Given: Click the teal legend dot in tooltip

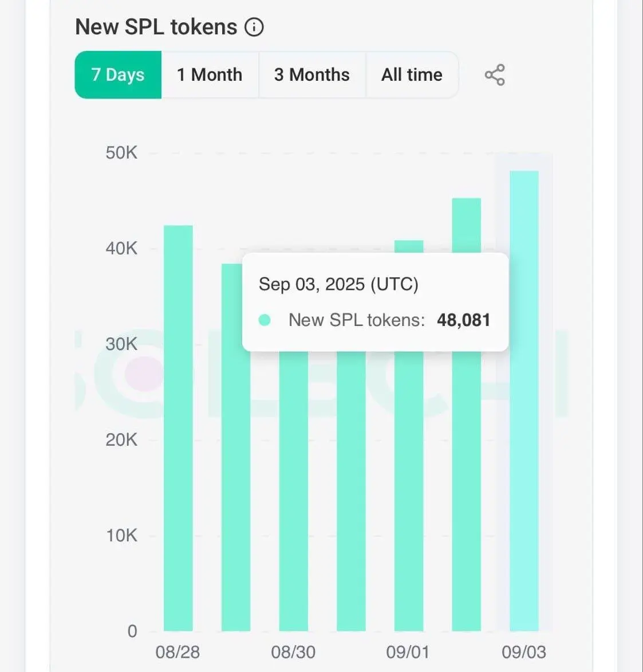Looking at the screenshot, I should pyautogui.click(x=265, y=320).
